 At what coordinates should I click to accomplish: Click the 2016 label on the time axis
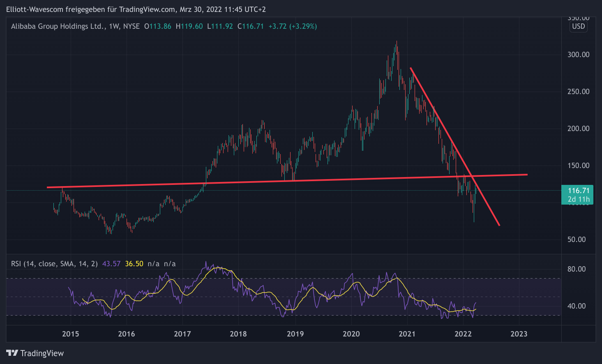click(x=126, y=334)
